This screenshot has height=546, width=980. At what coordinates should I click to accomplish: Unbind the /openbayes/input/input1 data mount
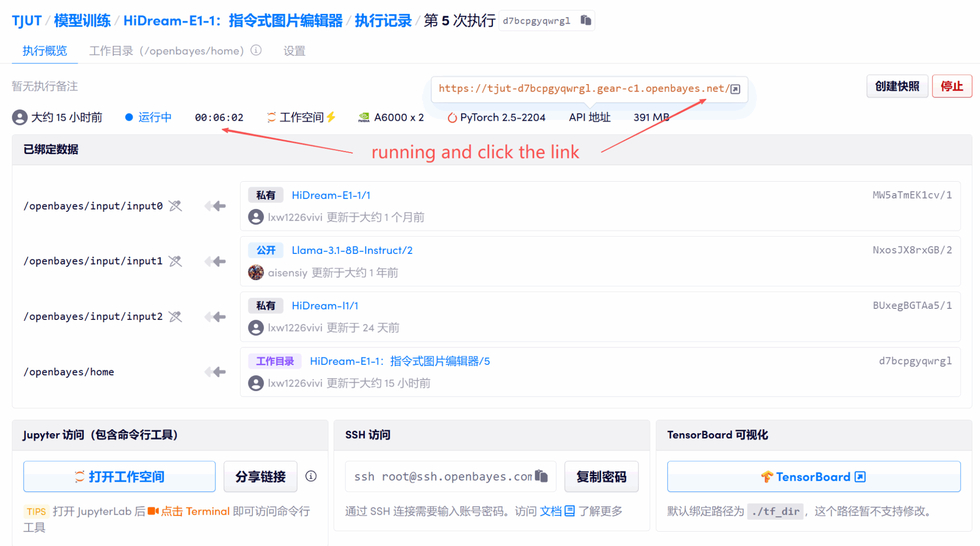tap(175, 261)
